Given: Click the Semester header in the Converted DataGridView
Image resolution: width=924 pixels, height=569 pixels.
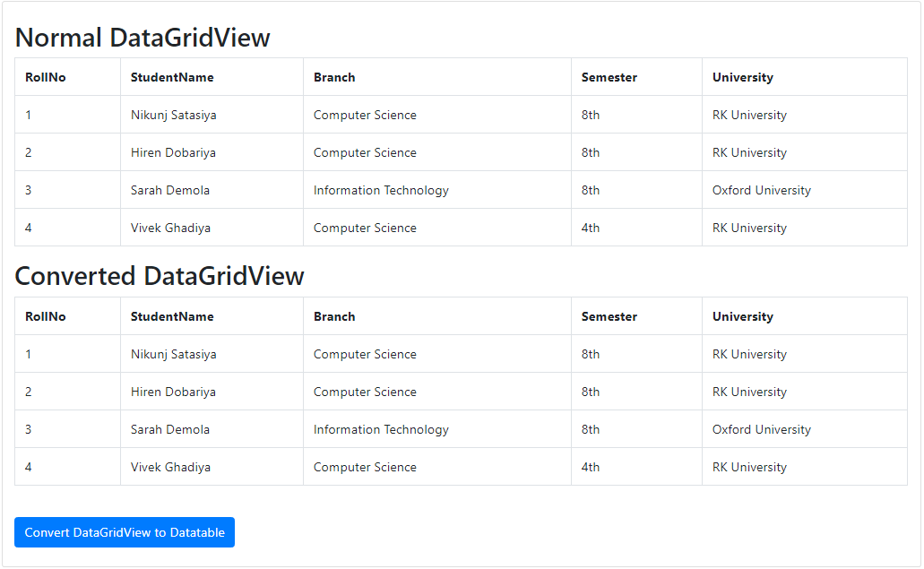Looking at the screenshot, I should click(x=609, y=316).
